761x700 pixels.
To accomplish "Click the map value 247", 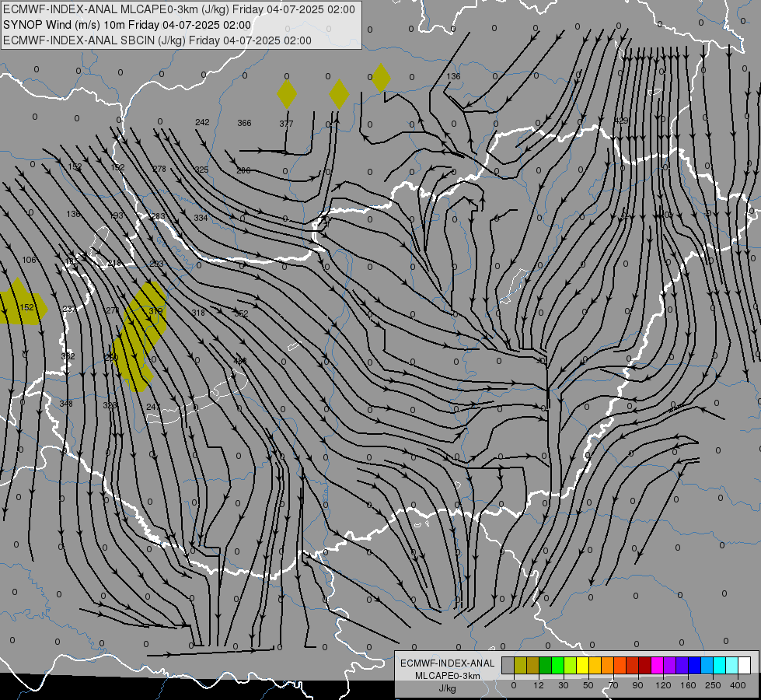I will pyautogui.click(x=153, y=407).
